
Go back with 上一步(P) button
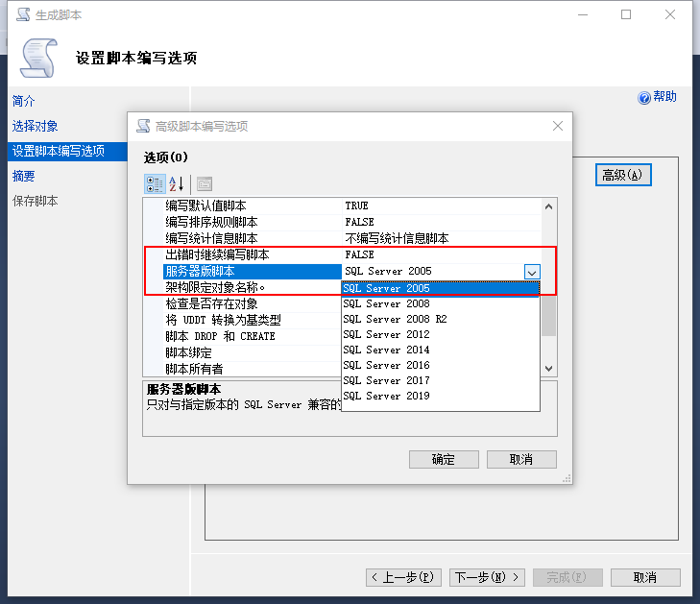coord(403,578)
